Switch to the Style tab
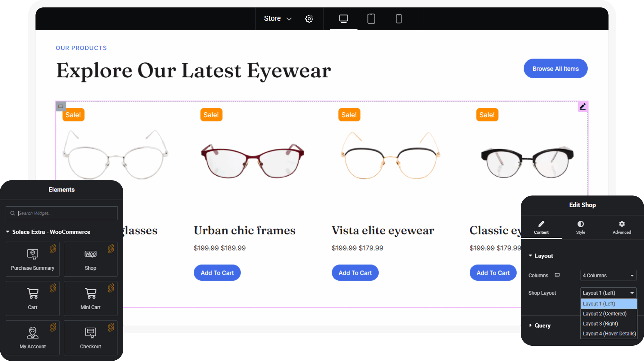This screenshot has height=361, width=644. point(580,227)
